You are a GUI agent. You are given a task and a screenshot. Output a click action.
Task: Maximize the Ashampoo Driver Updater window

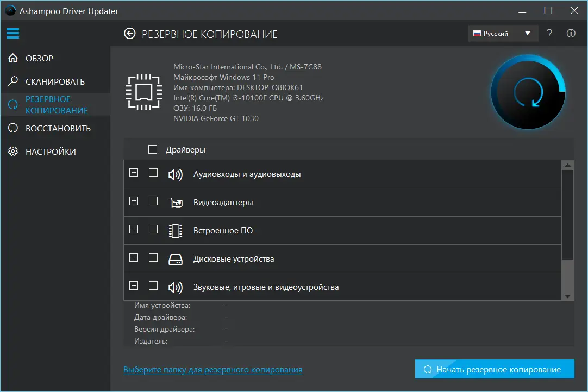coord(548,10)
